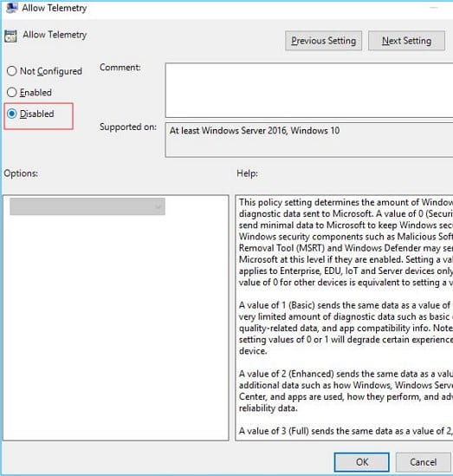
Task: Select the Not Configured radio button
Action: [x=12, y=71]
